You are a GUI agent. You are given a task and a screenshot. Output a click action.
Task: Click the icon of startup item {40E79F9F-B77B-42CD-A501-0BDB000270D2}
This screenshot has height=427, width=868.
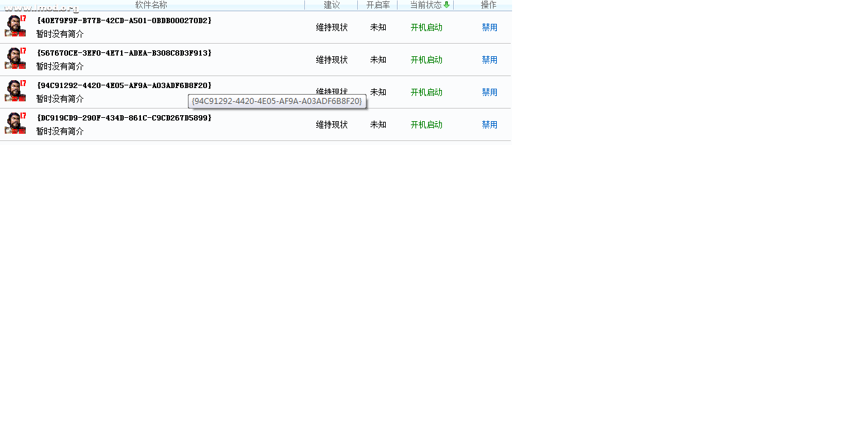pos(15,26)
